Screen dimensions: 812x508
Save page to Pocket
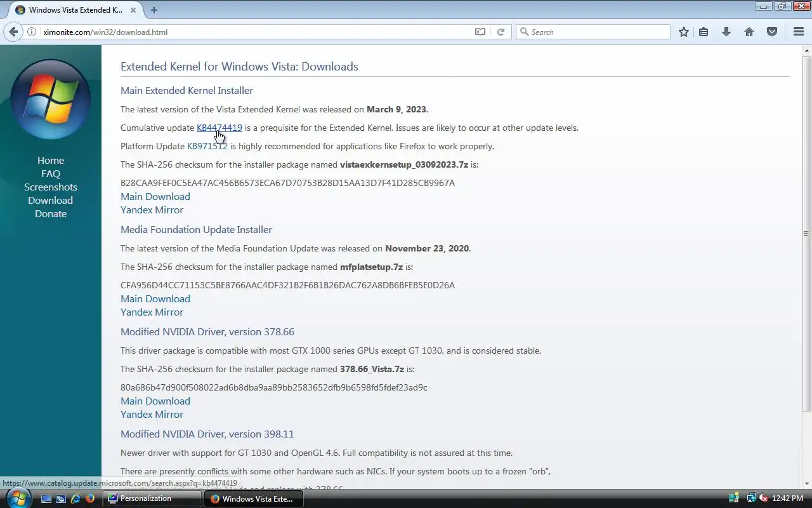click(772, 32)
